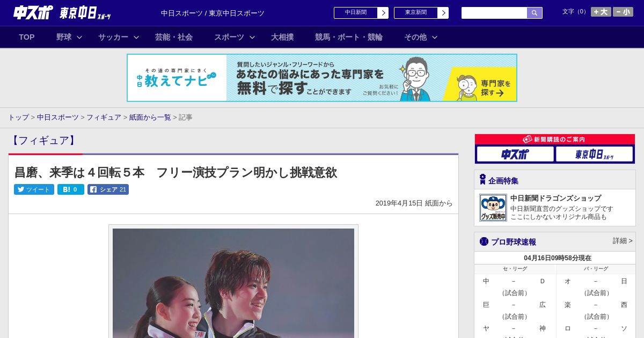Click the 【フィギュア】 section heading
Screen dimensions: 644x338
[44, 141]
